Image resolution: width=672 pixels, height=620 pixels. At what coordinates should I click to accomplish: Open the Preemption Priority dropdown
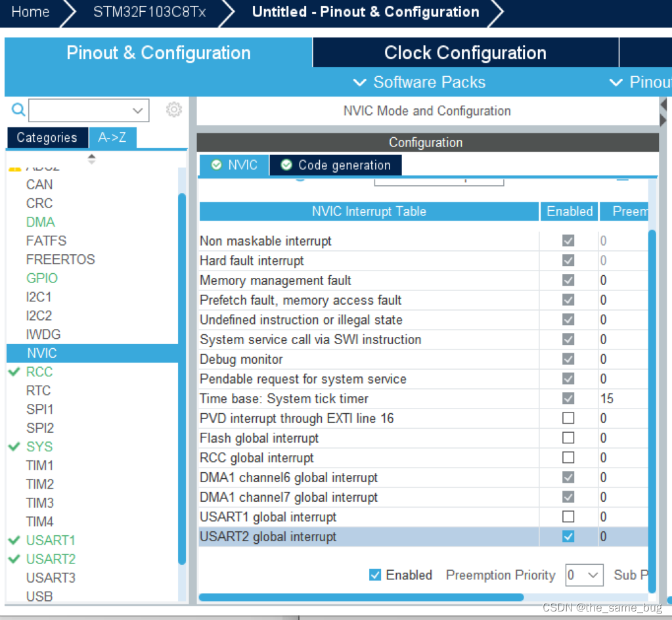[584, 575]
